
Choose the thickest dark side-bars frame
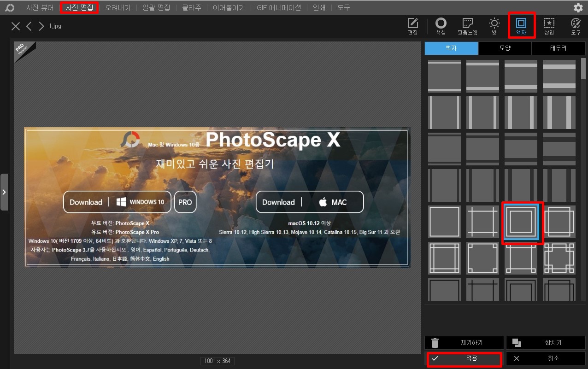[559, 185]
